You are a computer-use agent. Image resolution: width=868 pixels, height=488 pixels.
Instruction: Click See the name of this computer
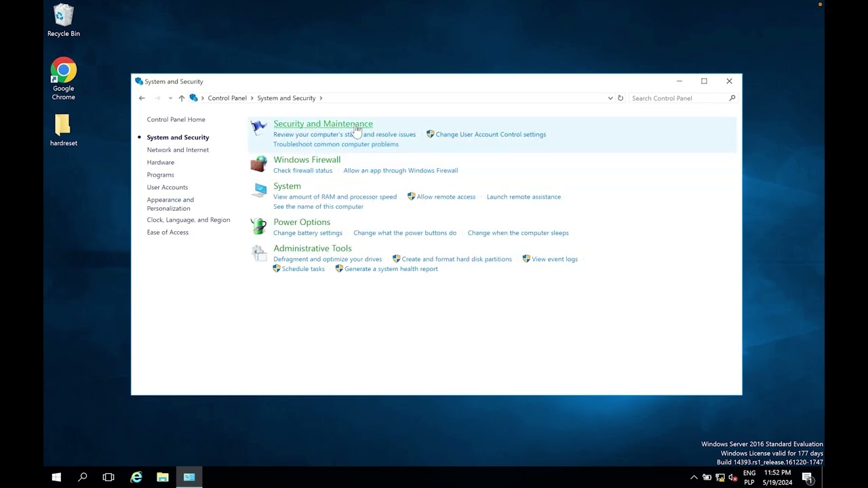pyautogui.click(x=318, y=207)
